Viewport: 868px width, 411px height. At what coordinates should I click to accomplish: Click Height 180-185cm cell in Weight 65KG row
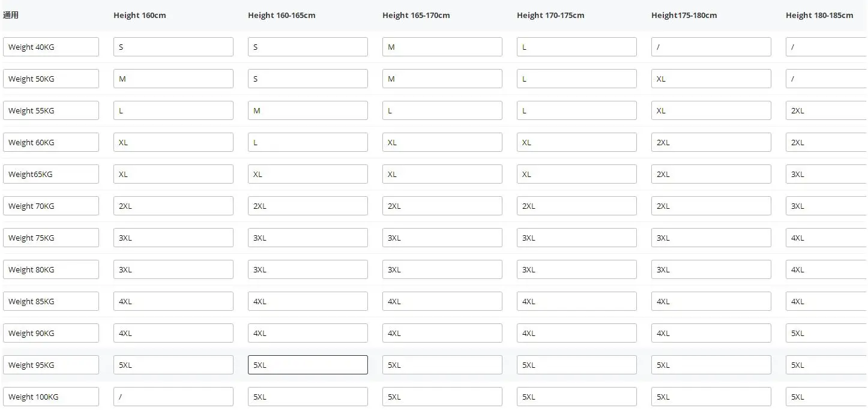(x=826, y=174)
